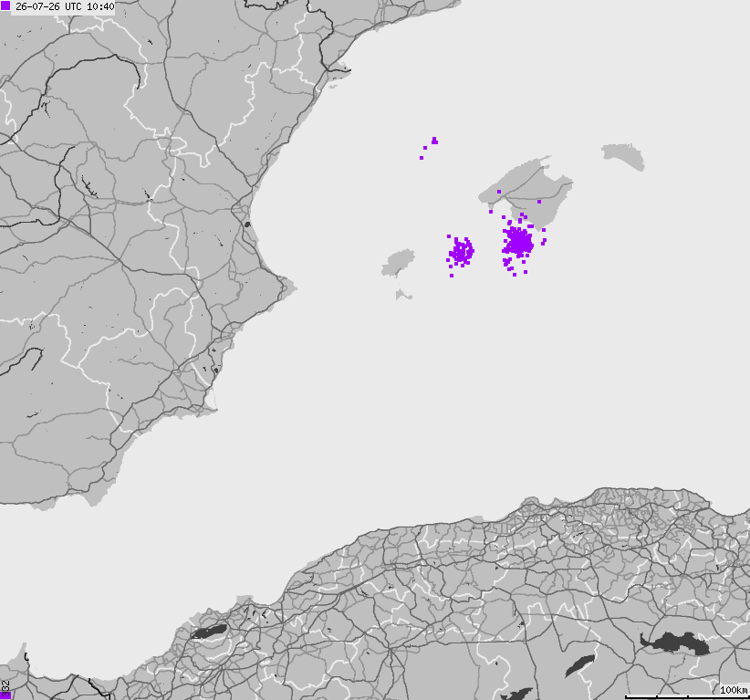Click the rotated "332" strike count label
Viewport: 750px width, 700px height.
tap(5, 689)
